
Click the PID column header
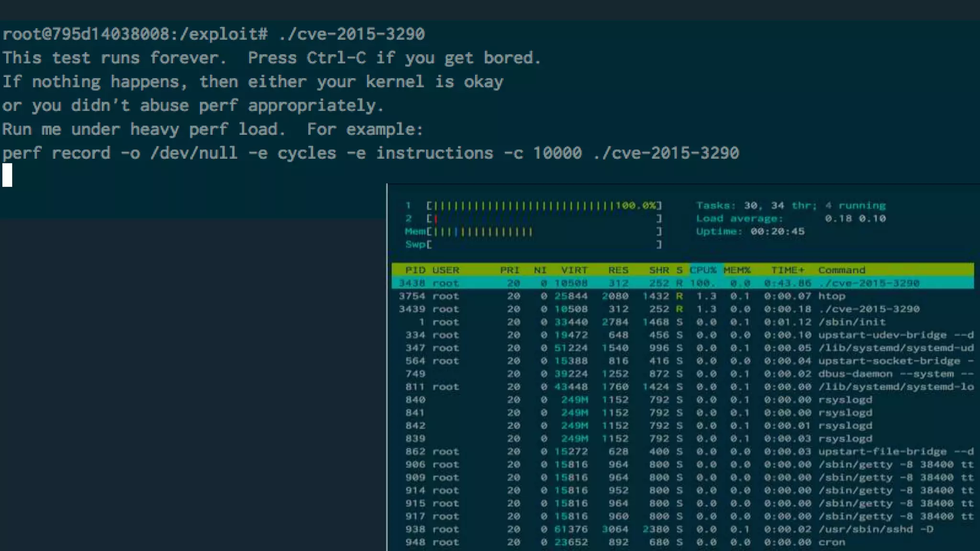tap(414, 270)
